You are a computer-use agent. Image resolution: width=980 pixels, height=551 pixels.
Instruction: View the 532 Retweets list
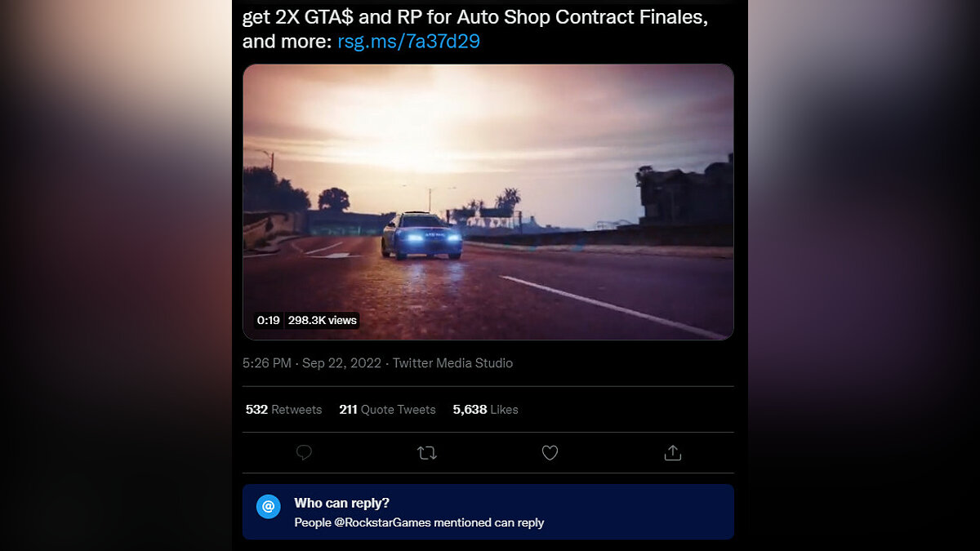[283, 410]
